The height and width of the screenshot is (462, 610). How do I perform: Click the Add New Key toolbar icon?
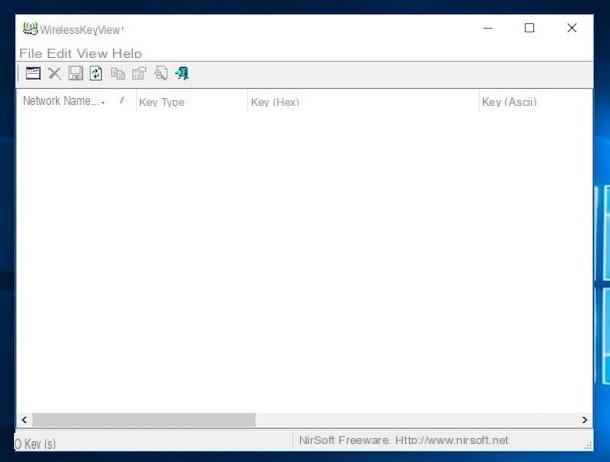(33, 73)
